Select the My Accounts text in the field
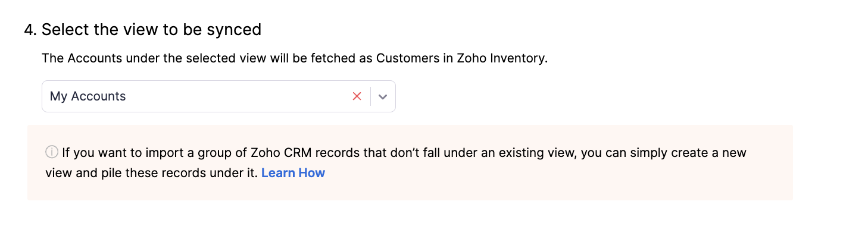868x239 pixels. coord(88,96)
